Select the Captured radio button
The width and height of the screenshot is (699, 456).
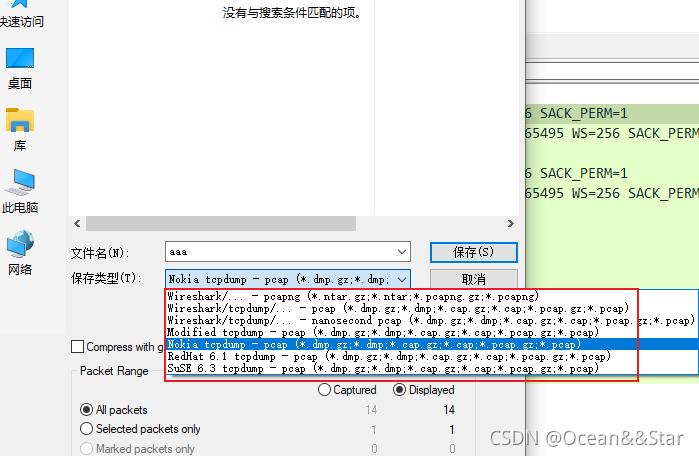(324, 390)
